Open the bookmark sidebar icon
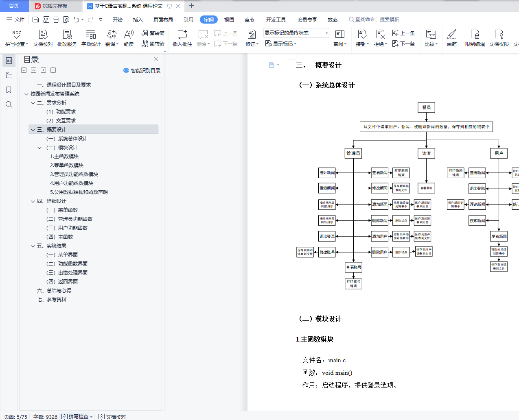The height and width of the screenshot is (420, 519). pos(9,90)
